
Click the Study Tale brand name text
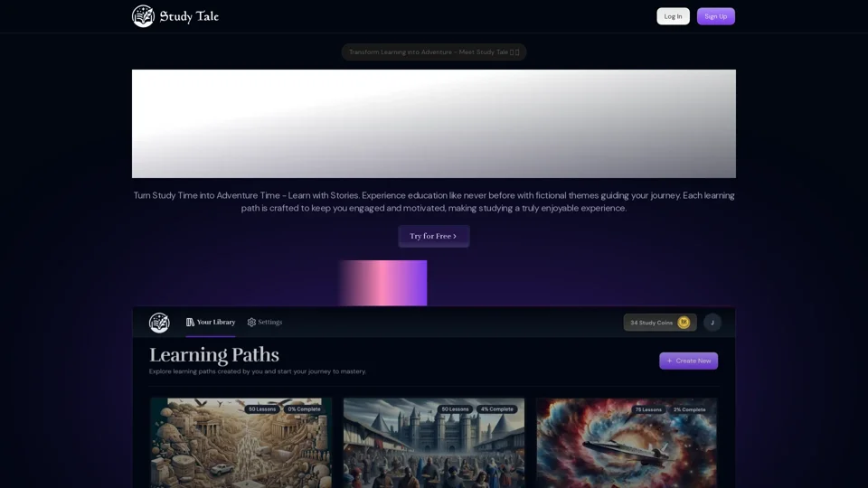coord(189,16)
